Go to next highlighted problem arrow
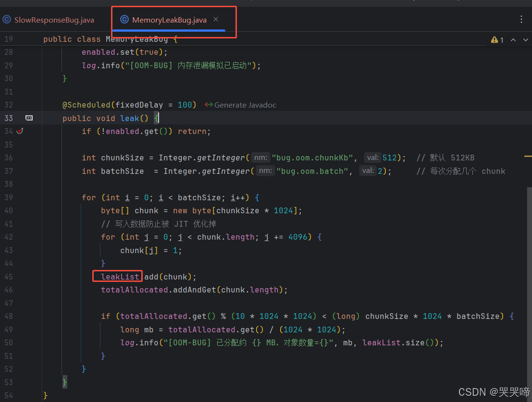532x402 pixels. click(x=526, y=40)
